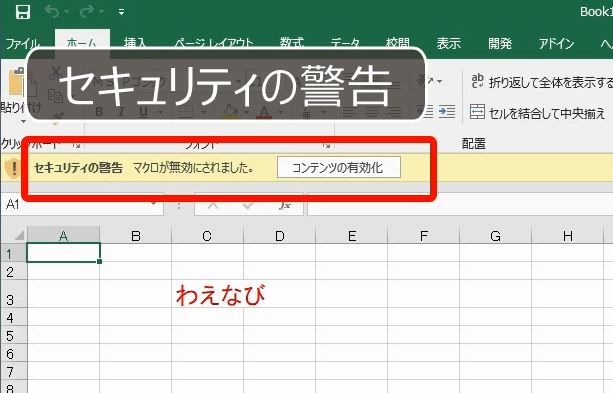Click the Select All corner triangle

(19, 235)
